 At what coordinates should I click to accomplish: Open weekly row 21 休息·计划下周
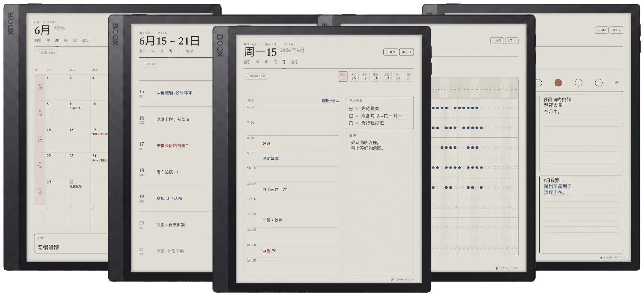[x=175, y=250]
